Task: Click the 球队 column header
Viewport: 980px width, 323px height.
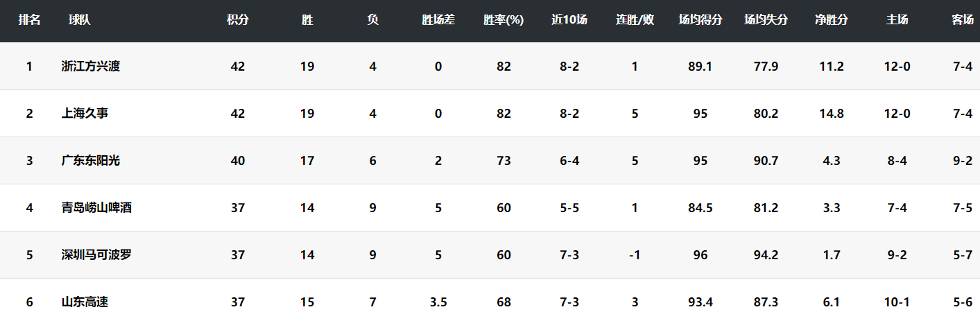Action: (79, 21)
